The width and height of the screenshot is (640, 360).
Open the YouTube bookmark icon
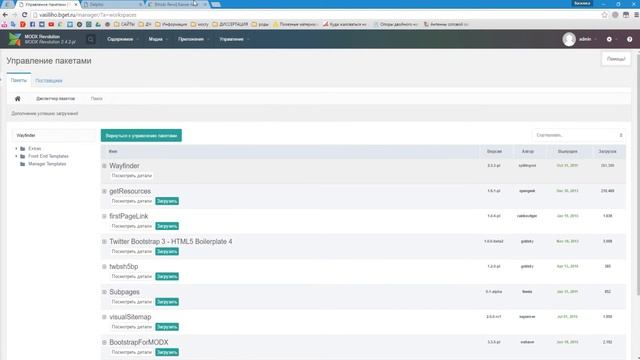51,24
